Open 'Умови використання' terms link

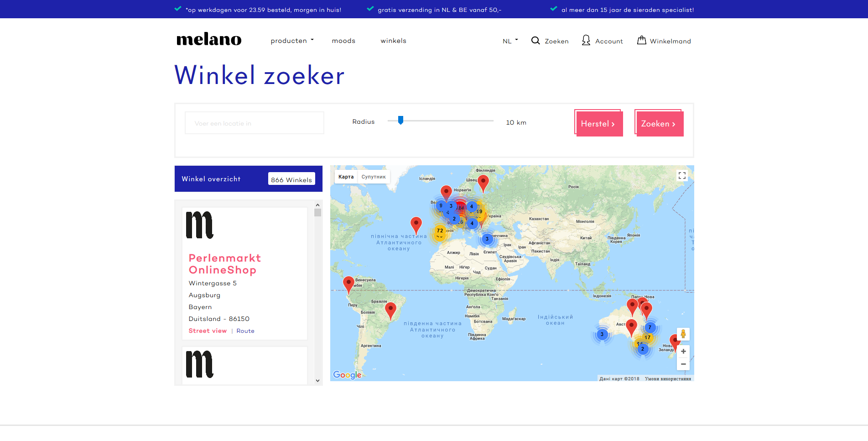pos(668,379)
